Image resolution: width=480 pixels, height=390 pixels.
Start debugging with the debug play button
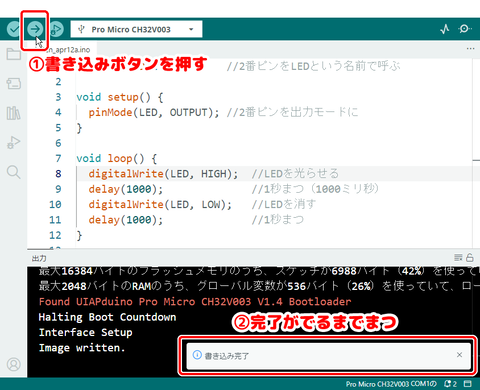coord(56,29)
